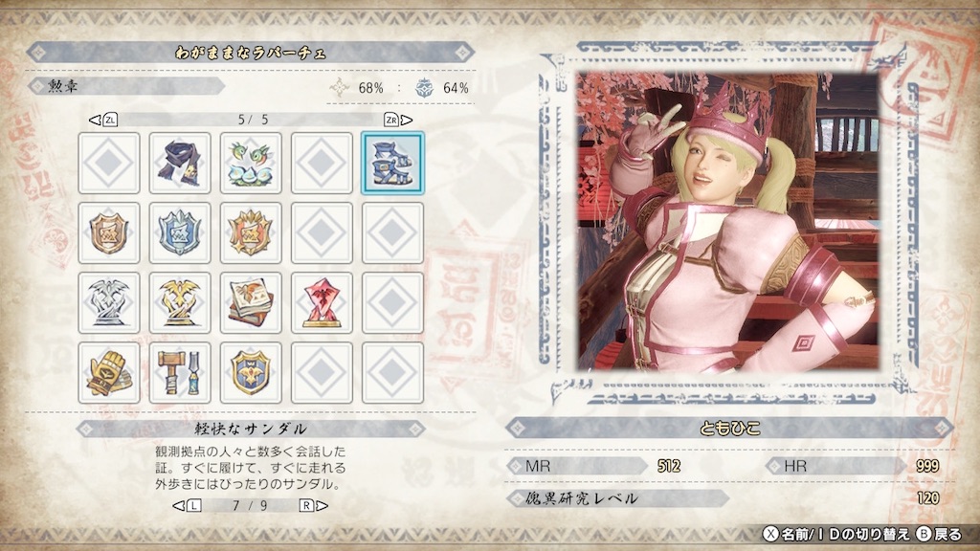Select the gold trophy statue icon
This screenshot has width=980, height=551.
tap(180, 303)
